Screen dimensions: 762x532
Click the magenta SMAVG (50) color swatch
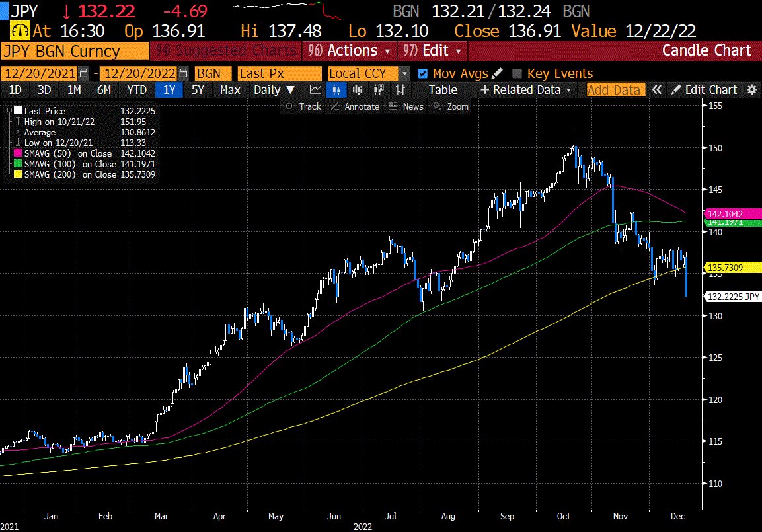18,153
